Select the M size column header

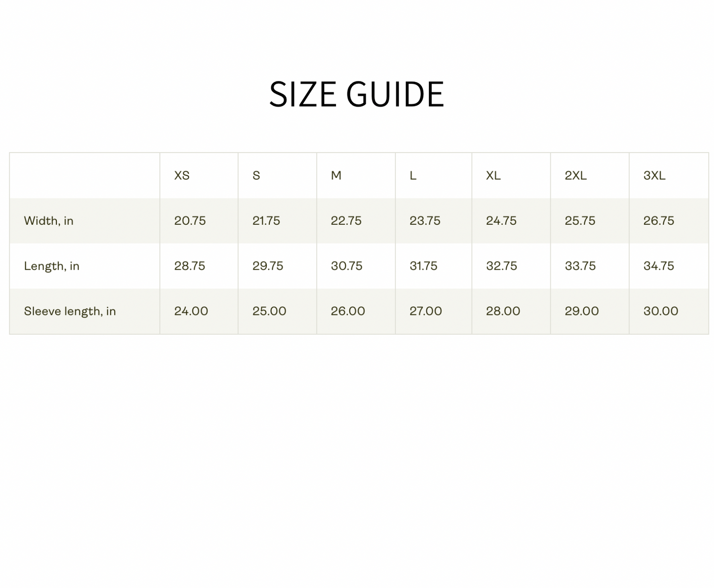coord(336,176)
